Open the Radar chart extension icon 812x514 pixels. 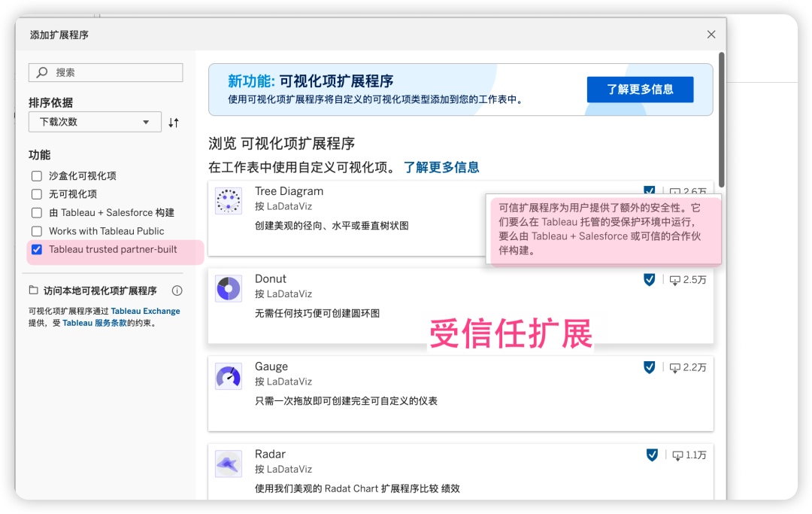pyautogui.click(x=228, y=463)
